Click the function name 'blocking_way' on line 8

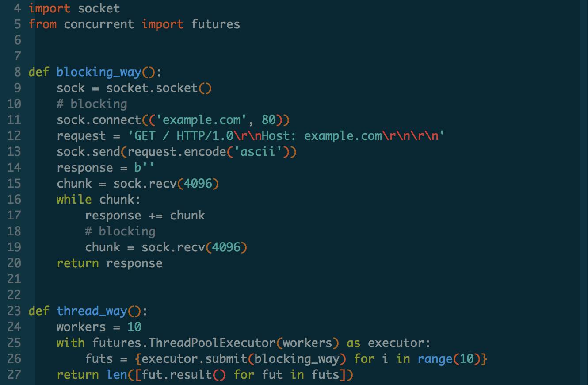[99, 72]
